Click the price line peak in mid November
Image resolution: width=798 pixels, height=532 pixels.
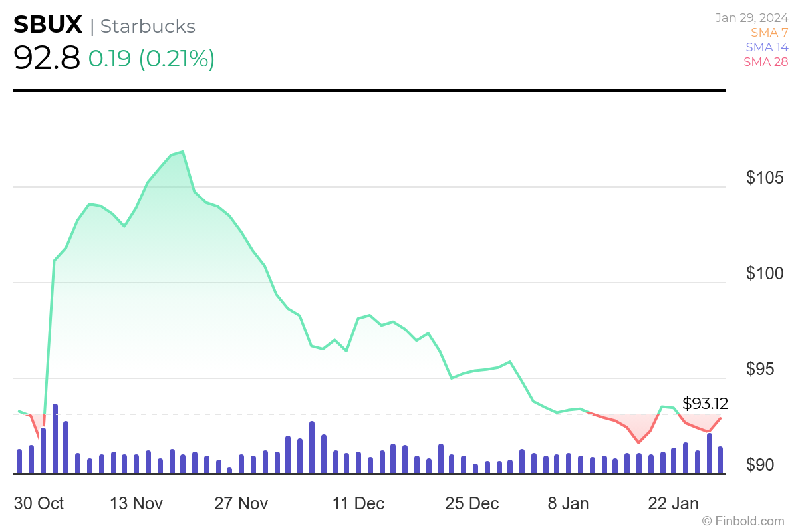click(182, 152)
